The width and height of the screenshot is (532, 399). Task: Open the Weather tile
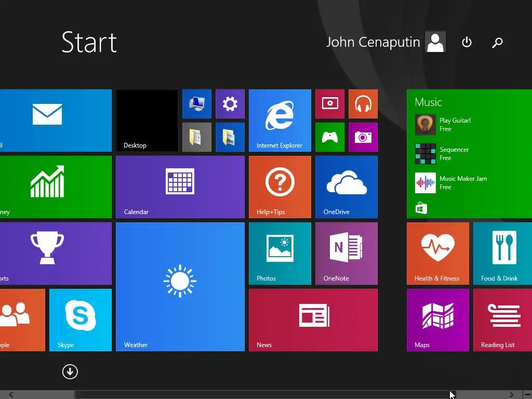point(180,287)
